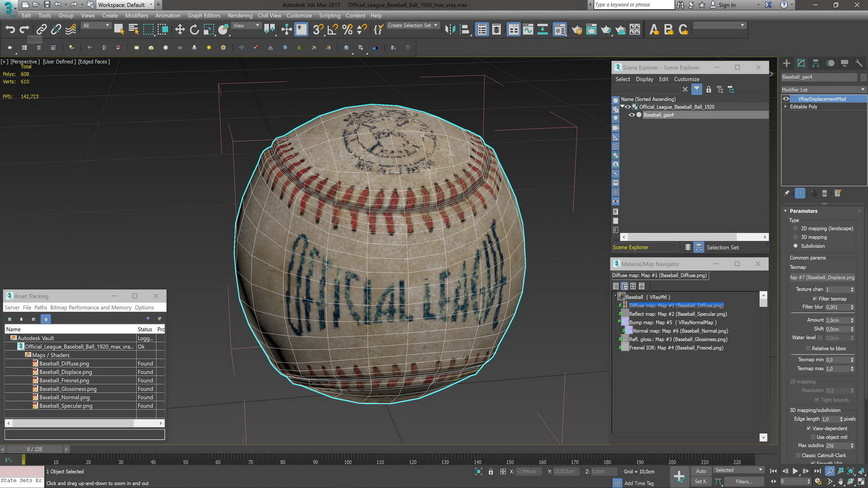The height and width of the screenshot is (488, 868).
Task: Activate the Select and Rotate tool
Action: pos(194,29)
